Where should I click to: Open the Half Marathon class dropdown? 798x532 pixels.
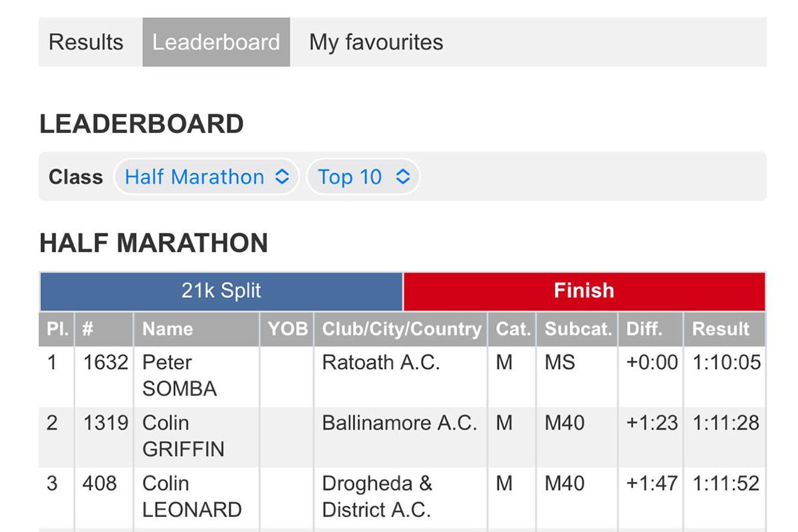(x=207, y=177)
